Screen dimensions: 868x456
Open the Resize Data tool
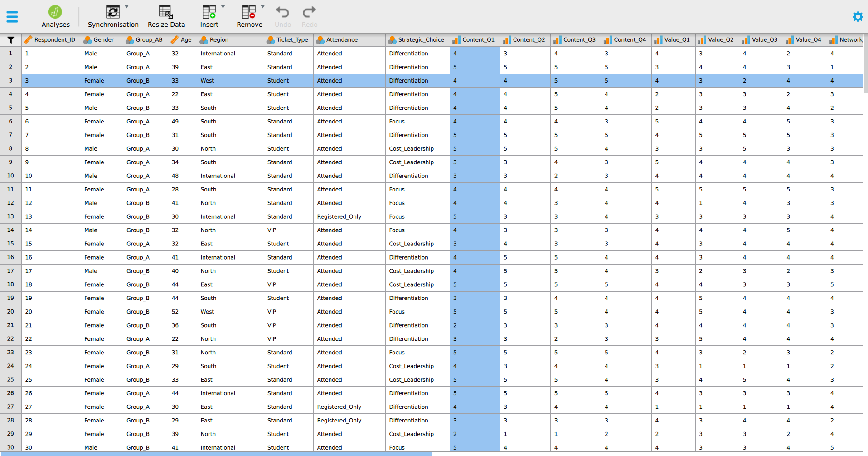[166, 17]
